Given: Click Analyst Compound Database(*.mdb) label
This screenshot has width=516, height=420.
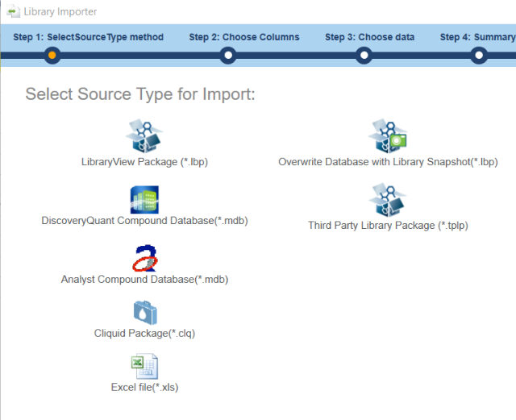Looking at the screenshot, I should (x=144, y=280).
